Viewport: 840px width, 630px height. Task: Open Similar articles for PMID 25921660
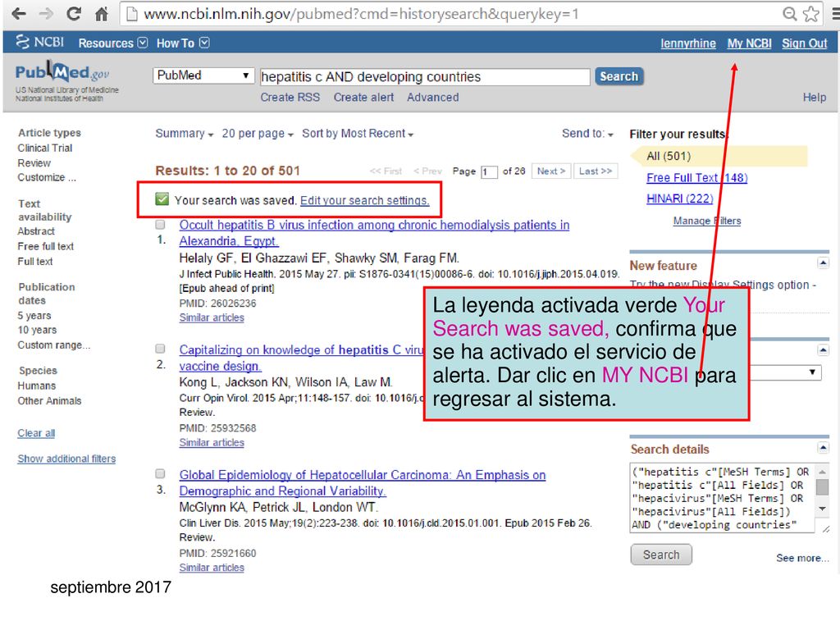212,568
